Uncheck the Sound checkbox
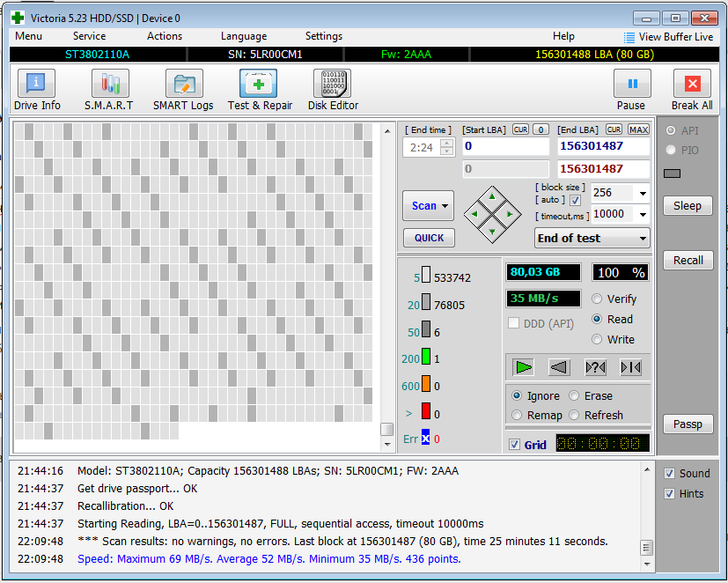 [670, 474]
